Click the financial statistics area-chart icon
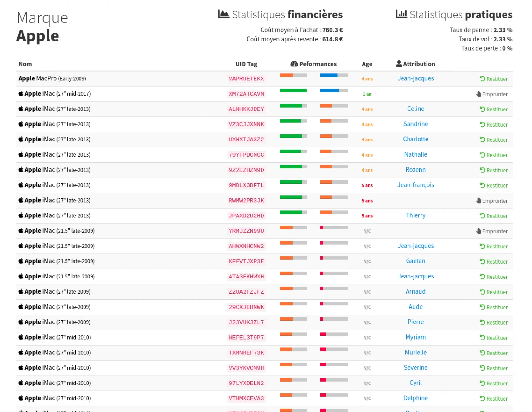Image resolution: width=532 pixels, height=412 pixels. pyautogui.click(x=224, y=14)
